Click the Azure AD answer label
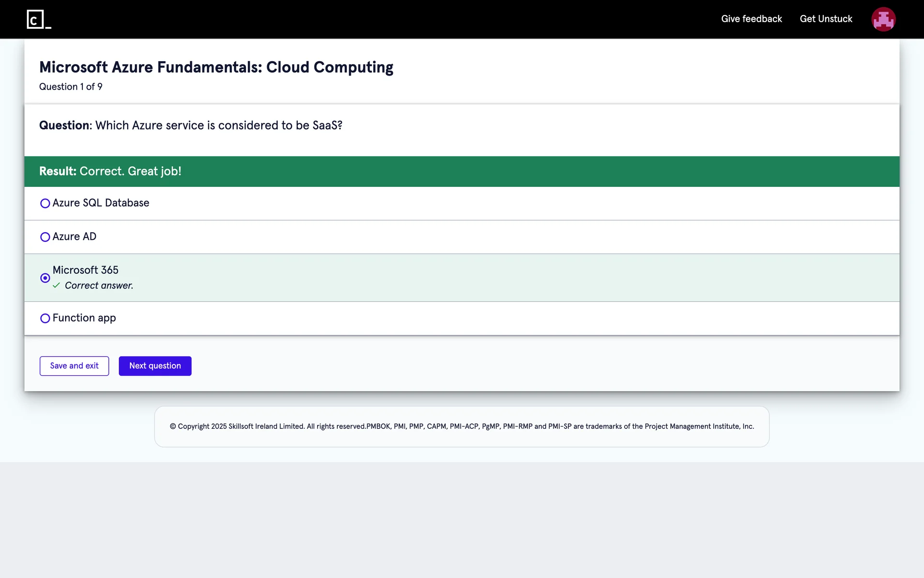Viewport: 924px width, 578px height. pos(74,236)
